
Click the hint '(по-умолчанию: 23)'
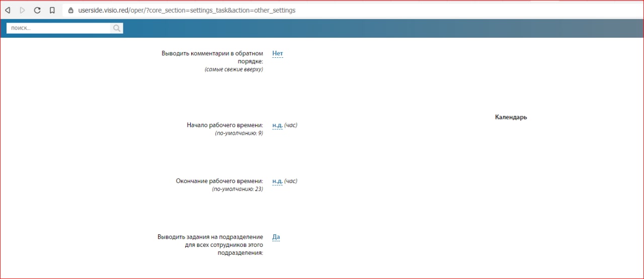[x=237, y=190]
